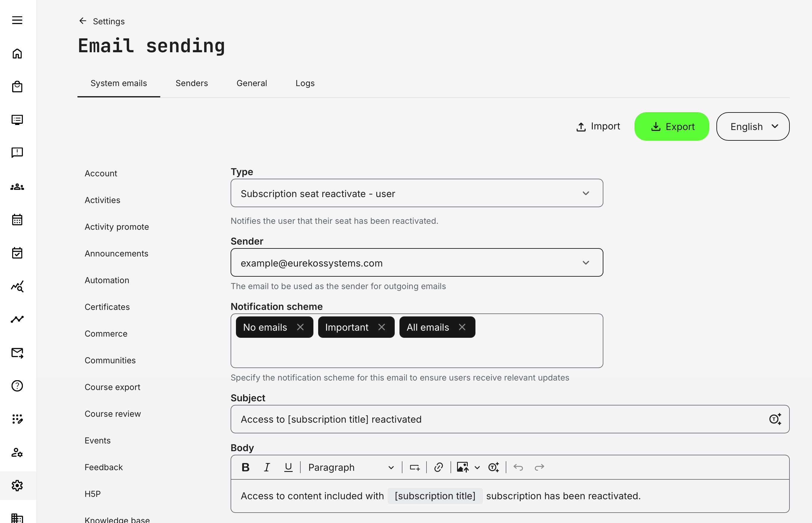Viewport: 812px width, 523px height.
Task: Remove the 'All emails' tag
Action: 462,327
